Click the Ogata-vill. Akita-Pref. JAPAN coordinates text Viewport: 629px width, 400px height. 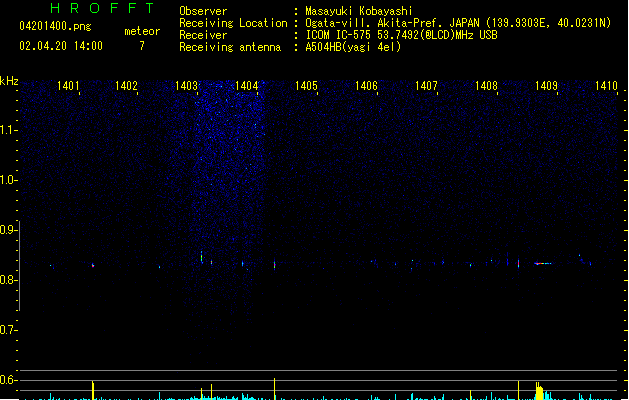pyautogui.click(x=458, y=23)
